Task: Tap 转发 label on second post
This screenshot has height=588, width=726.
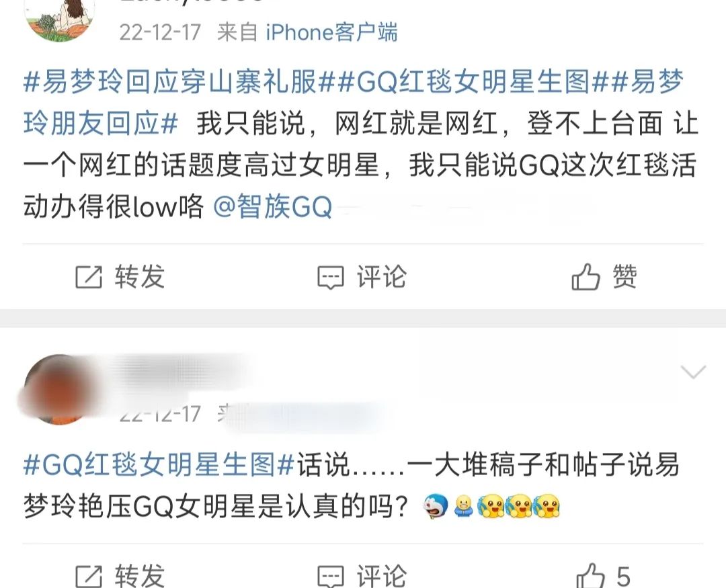Action: click(x=140, y=575)
